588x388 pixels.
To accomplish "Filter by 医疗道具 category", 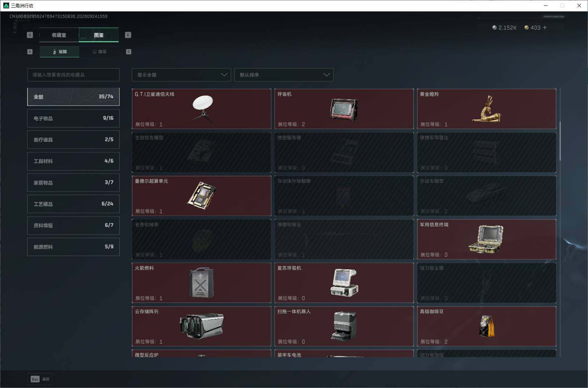I will [73, 140].
